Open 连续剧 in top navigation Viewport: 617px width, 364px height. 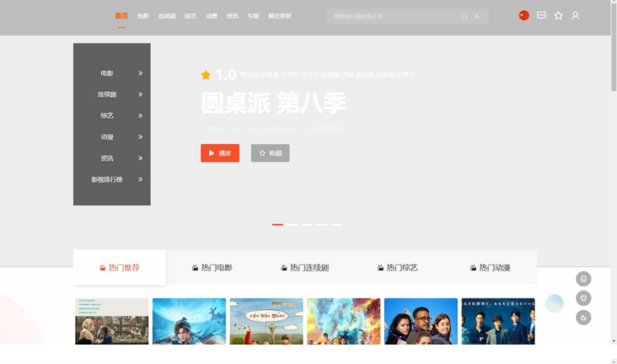click(166, 16)
